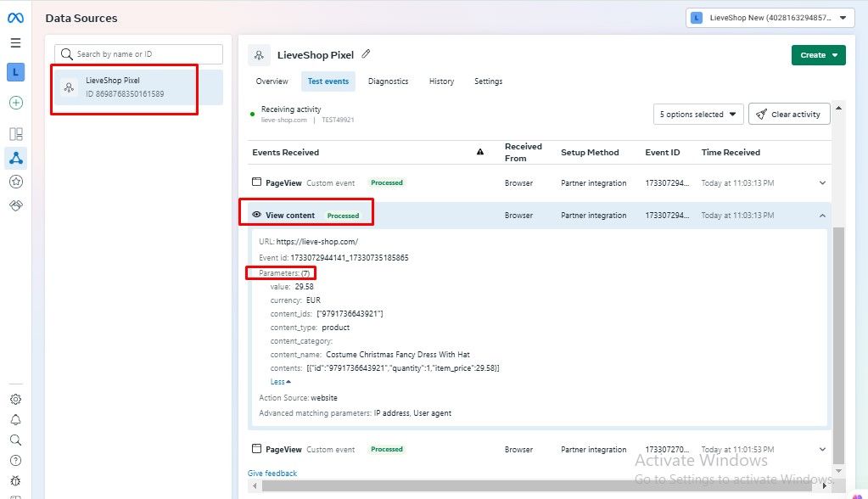The width and height of the screenshot is (868, 499).
Task: Click the TEST49921 test code text
Action: click(x=338, y=120)
